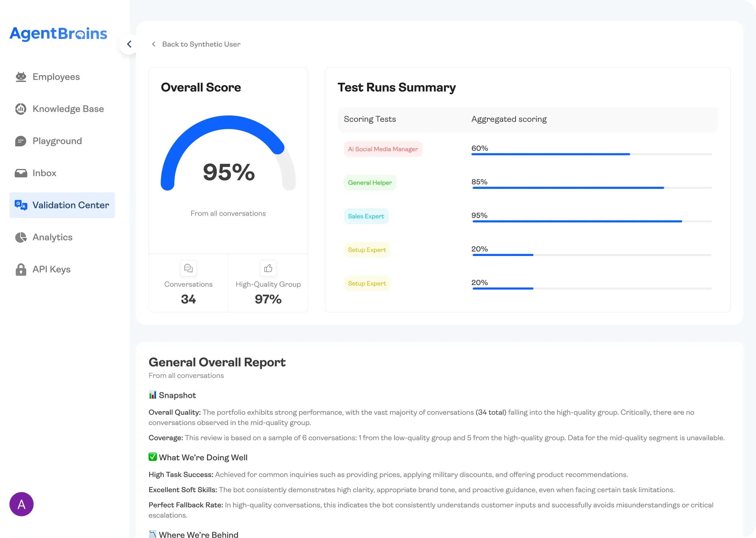Click the Inbox tray icon
Viewport: 756px width, 538px height.
(21, 173)
